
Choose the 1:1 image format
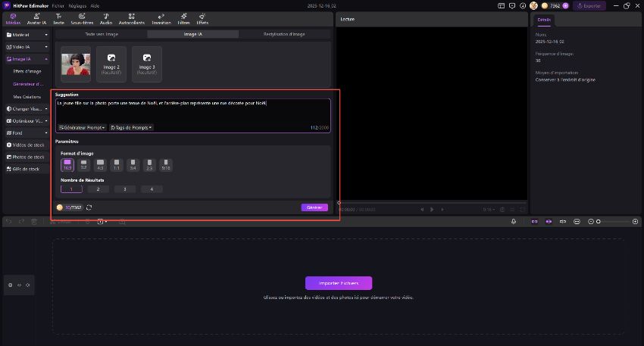pyautogui.click(x=116, y=163)
